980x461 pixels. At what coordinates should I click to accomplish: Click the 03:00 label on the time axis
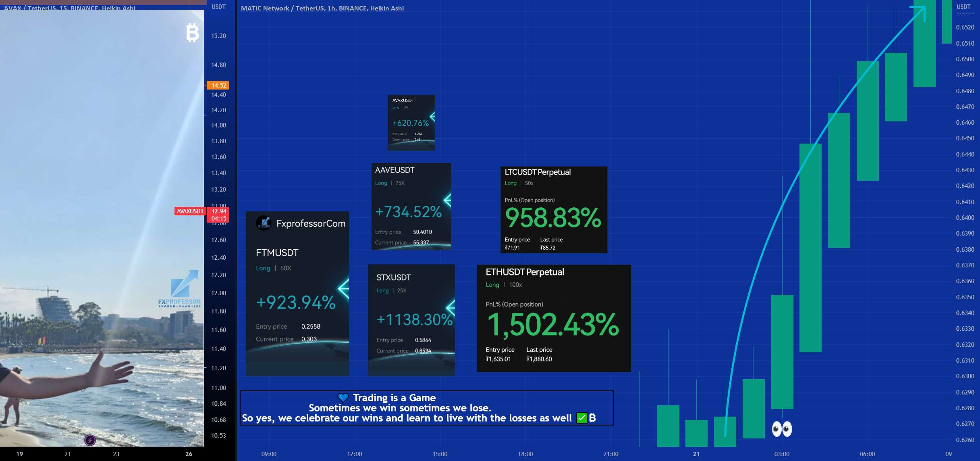(782, 454)
